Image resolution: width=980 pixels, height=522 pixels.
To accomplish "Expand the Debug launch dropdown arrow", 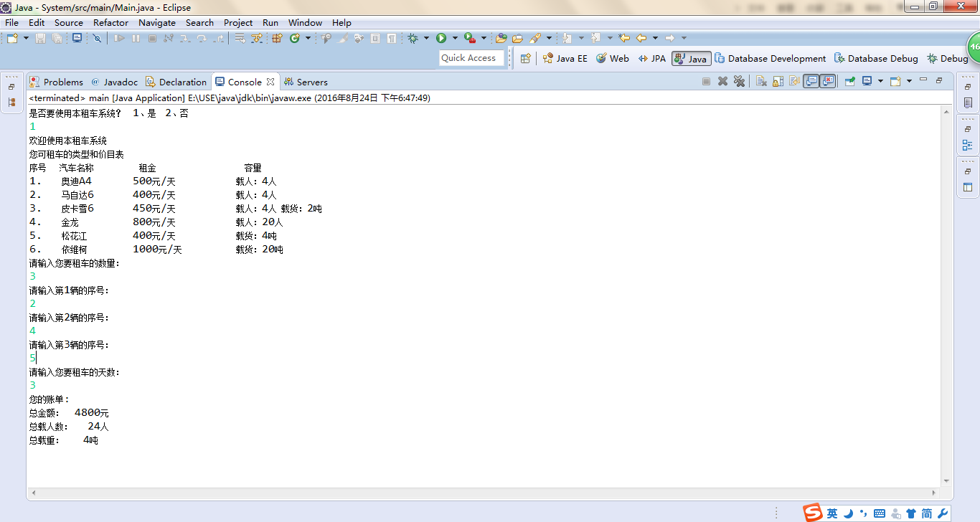I will pyautogui.click(x=426, y=38).
